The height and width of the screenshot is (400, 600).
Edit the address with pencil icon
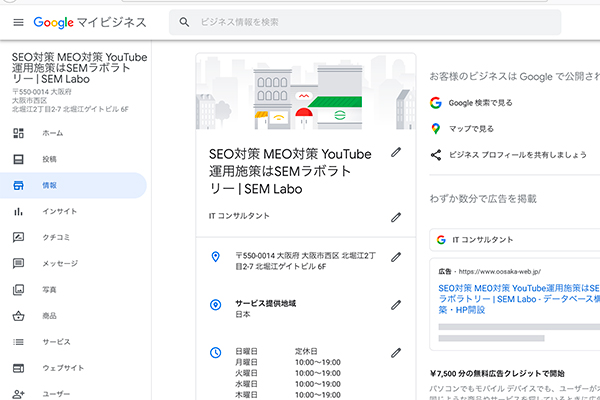tap(396, 257)
